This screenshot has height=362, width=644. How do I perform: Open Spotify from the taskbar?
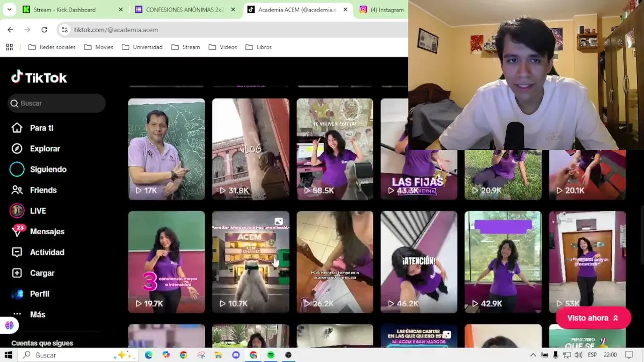pos(271,355)
